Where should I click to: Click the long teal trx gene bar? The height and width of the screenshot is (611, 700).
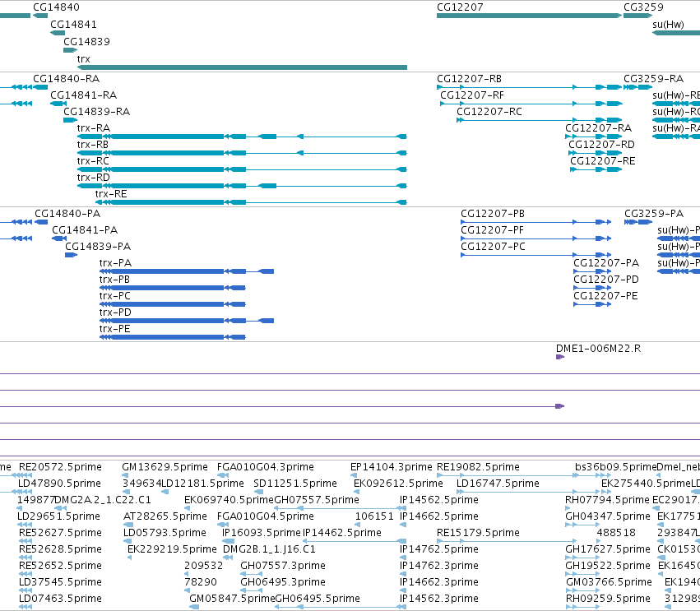tap(242, 67)
